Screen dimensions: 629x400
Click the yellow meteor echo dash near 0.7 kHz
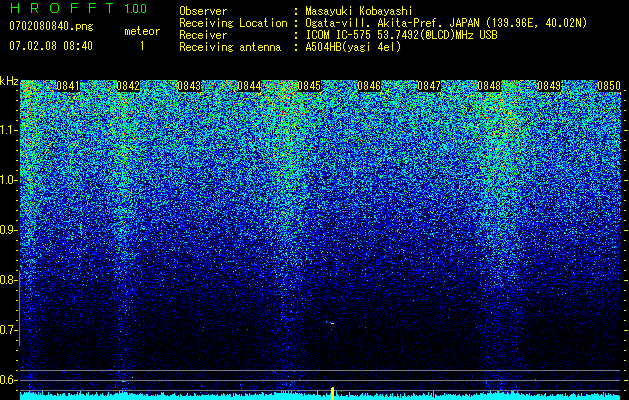tap(332, 323)
